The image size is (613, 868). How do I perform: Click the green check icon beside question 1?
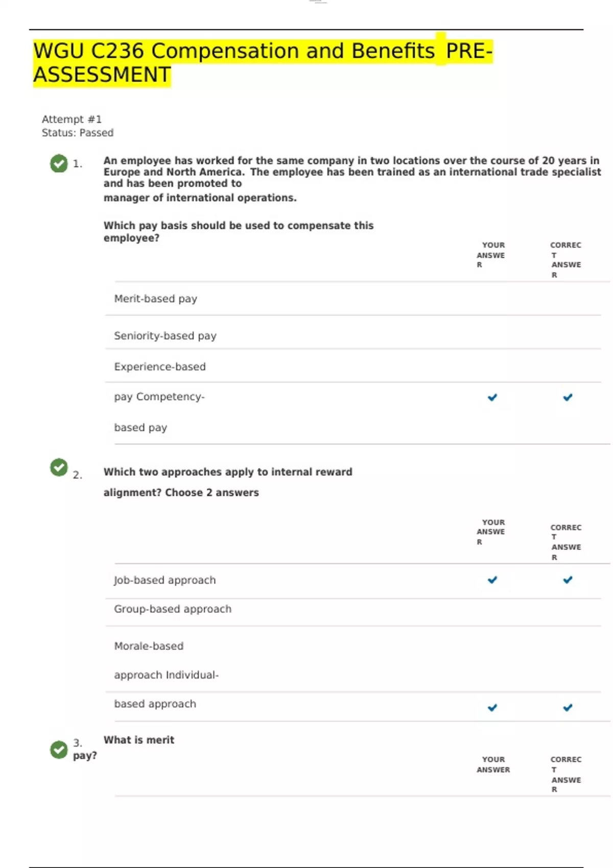(59, 163)
